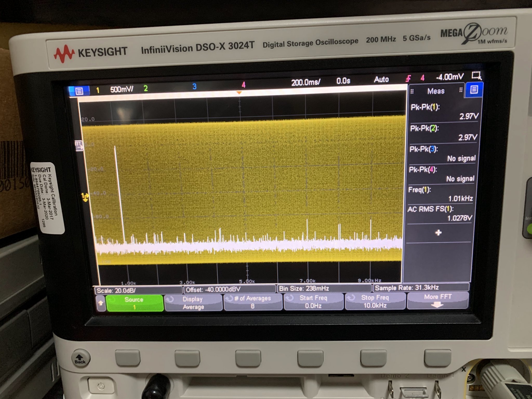The width and height of the screenshot is (532, 399).
Task: Expand the More FFT submenu
Action: click(438, 300)
